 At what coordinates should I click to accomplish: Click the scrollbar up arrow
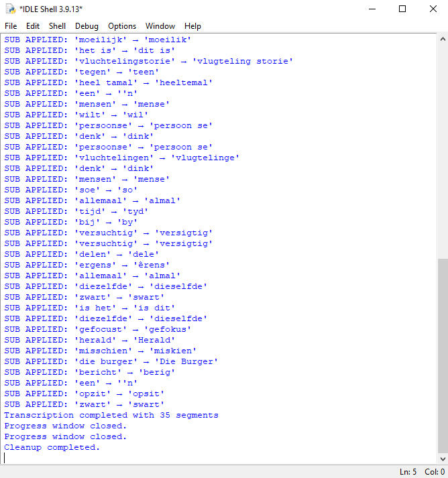pyautogui.click(x=442, y=39)
